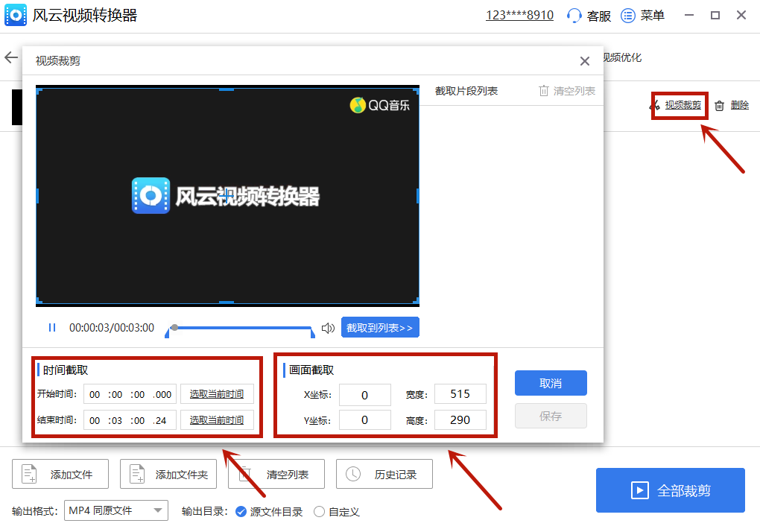Click the 截取到列表>> button
The image size is (760, 532).
click(380, 328)
